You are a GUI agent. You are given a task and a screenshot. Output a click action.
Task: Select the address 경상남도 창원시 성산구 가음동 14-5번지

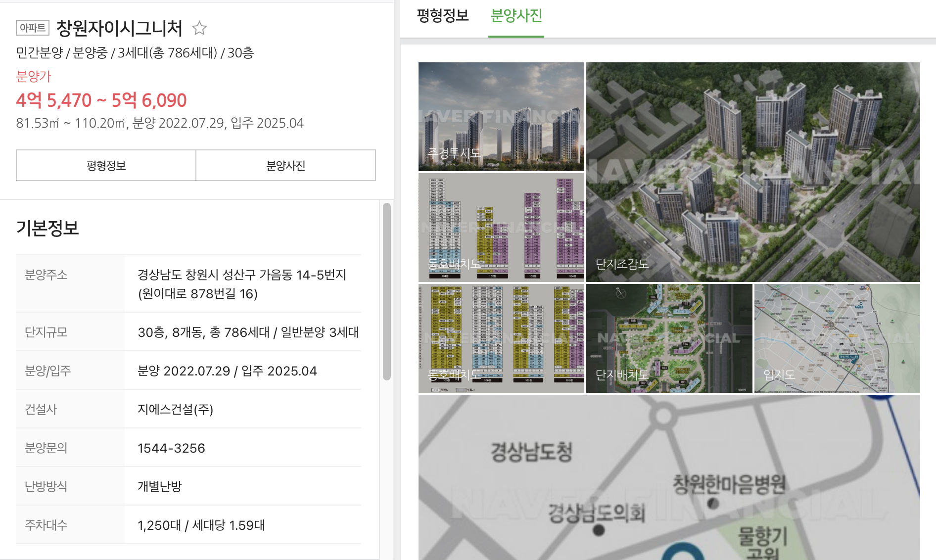(242, 275)
